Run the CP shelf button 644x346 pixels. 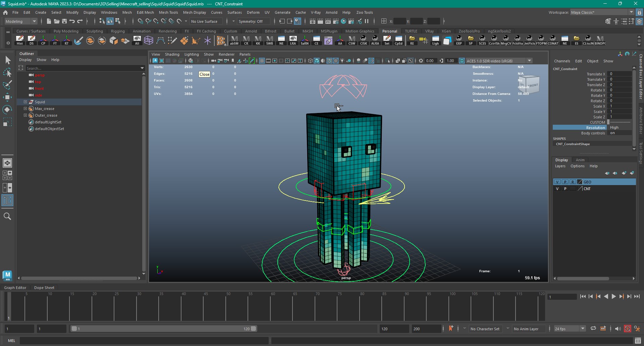[x=43, y=40]
